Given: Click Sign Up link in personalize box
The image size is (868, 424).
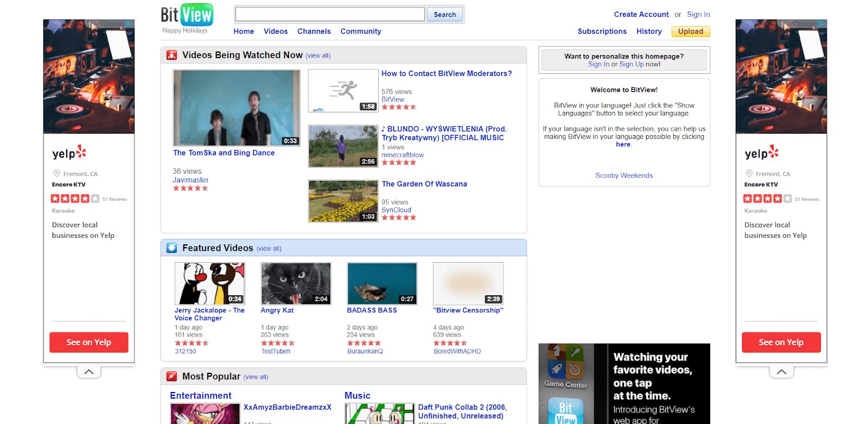Looking at the screenshot, I should (631, 64).
